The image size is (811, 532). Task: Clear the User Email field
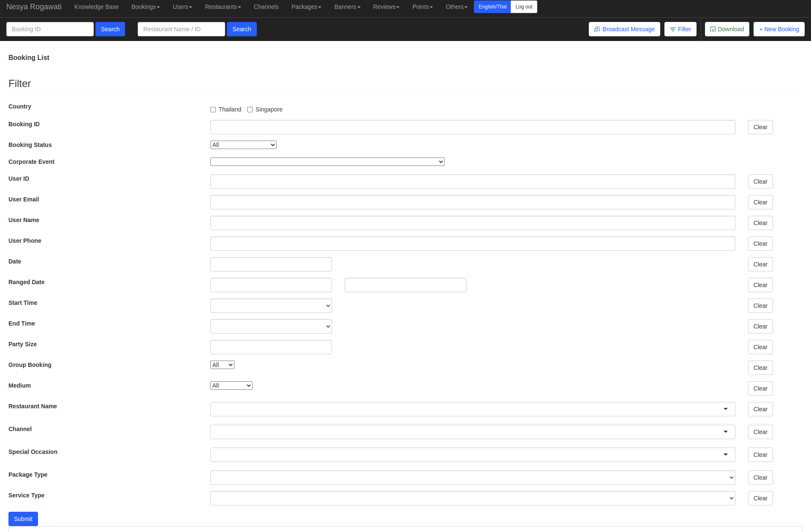click(760, 202)
